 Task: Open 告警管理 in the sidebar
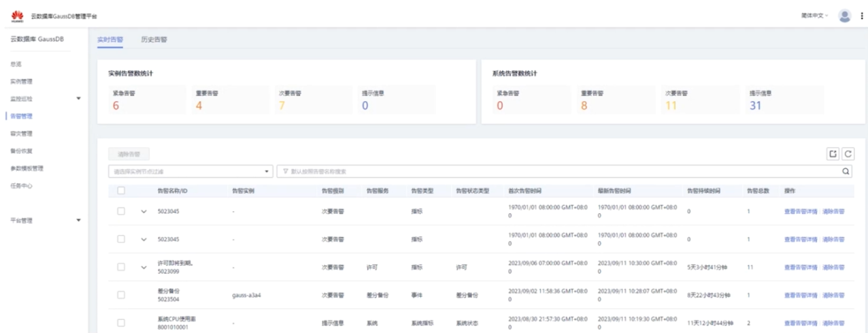coord(22,116)
